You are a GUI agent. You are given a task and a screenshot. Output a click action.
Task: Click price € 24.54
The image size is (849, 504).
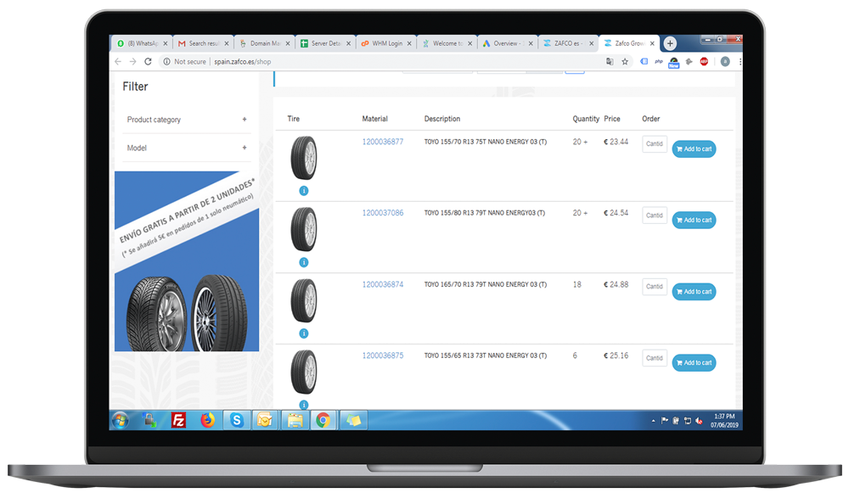click(616, 213)
